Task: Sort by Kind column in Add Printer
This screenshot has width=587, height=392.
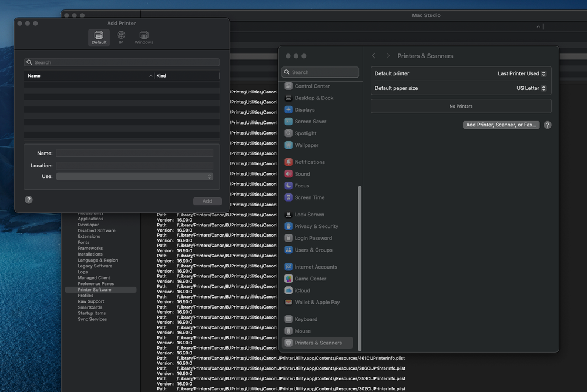Action: [187, 76]
